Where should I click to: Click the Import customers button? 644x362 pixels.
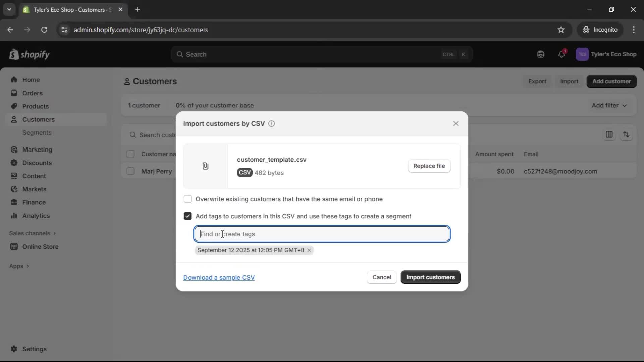click(x=430, y=277)
